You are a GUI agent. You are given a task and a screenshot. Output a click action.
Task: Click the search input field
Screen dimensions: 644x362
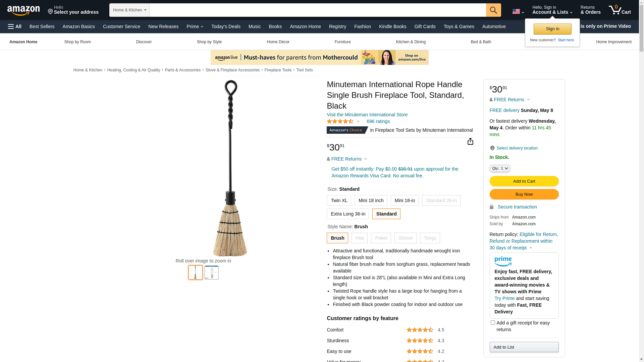pos(318,10)
